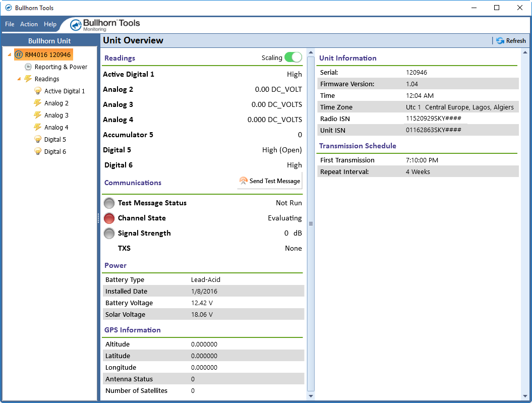Click the 'Not Run' test status value
The height and width of the screenshot is (403, 532).
(289, 203)
